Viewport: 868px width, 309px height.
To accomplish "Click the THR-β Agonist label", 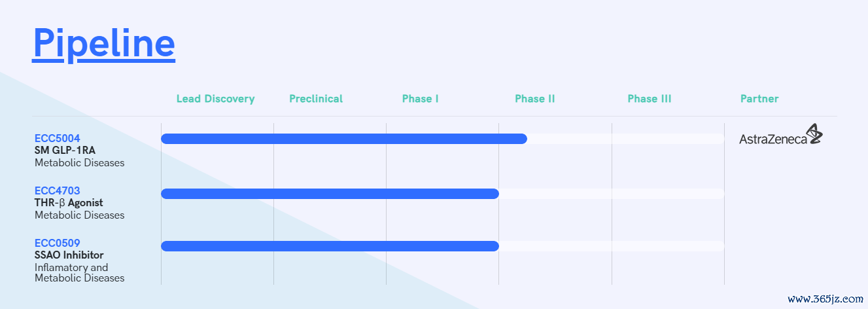I will [x=69, y=202].
